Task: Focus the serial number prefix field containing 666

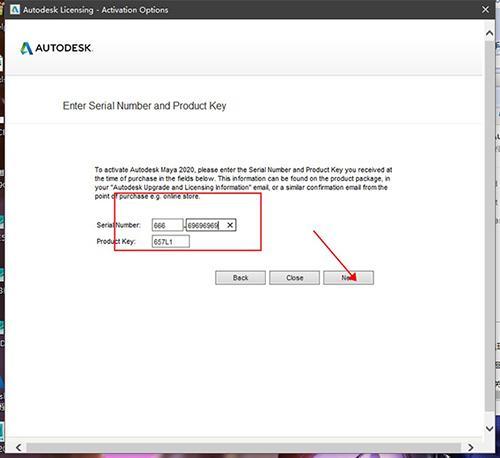Action: [x=167, y=225]
